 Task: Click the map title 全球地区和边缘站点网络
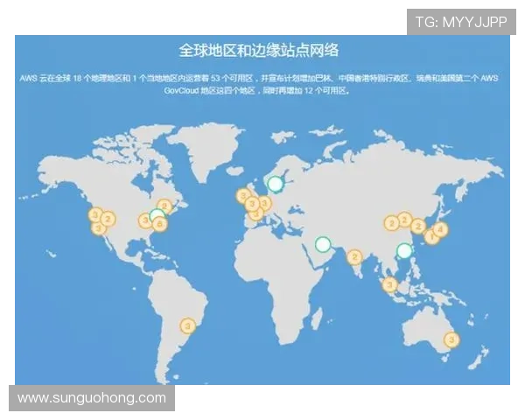(x=259, y=51)
